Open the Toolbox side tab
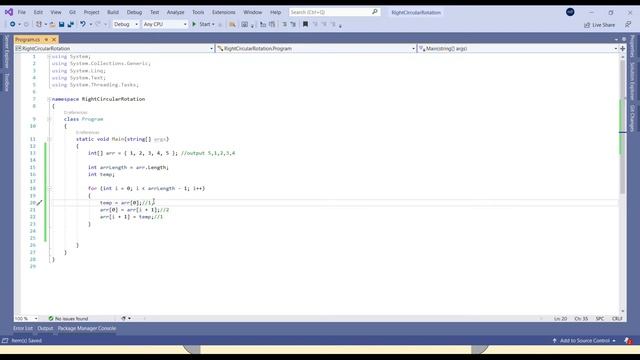 (7, 82)
